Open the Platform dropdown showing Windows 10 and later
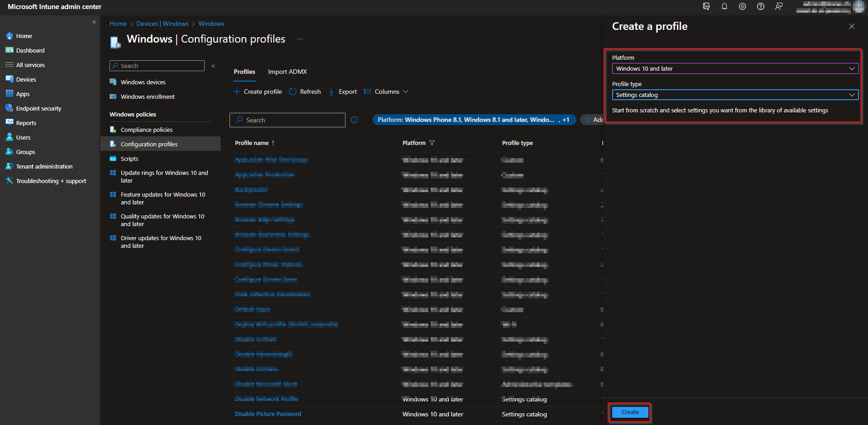Viewport: 868px width, 425px height. pos(734,68)
